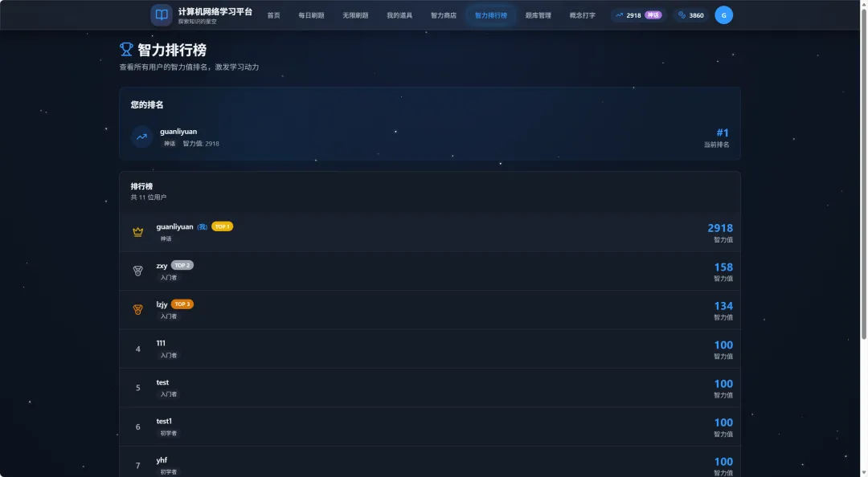The image size is (868, 477).
Task: Click the TOP 2 badge next to zxy
Action: coord(182,265)
